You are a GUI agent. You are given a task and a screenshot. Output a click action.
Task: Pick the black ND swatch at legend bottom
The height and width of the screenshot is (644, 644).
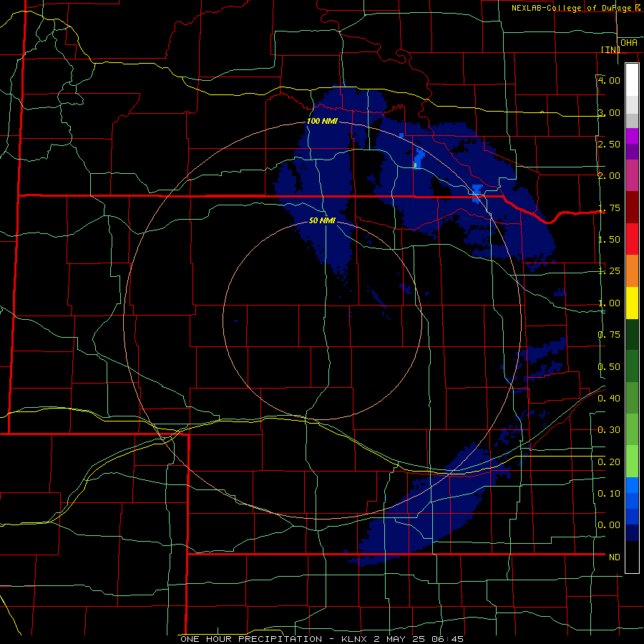point(632,557)
